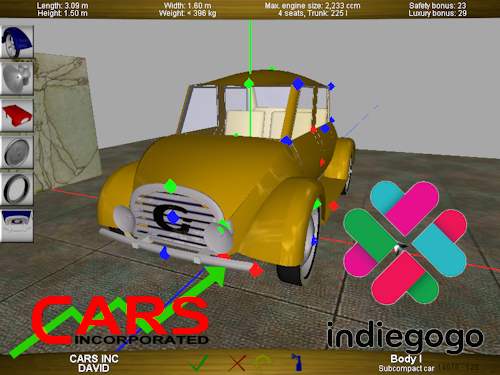Confirm design with the green checkmark

(x=198, y=363)
